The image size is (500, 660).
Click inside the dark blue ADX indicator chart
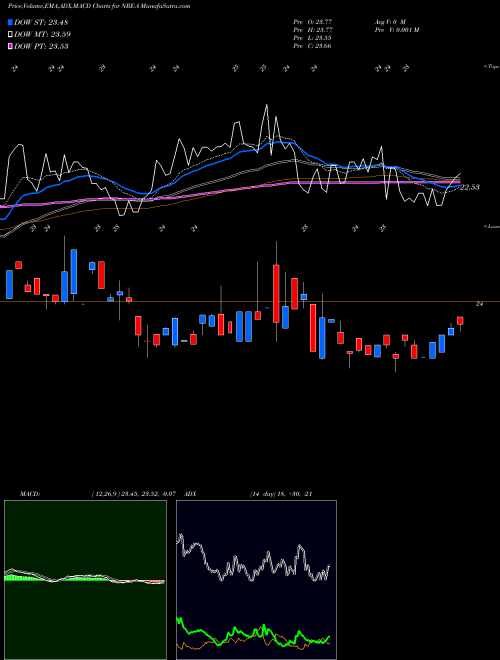pyautogui.click(x=256, y=580)
